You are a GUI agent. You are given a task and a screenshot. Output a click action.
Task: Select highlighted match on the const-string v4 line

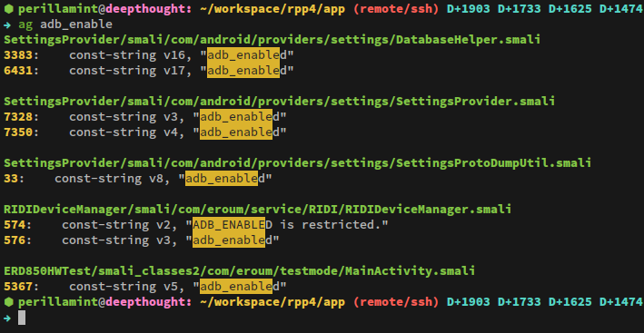click(236, 132)
